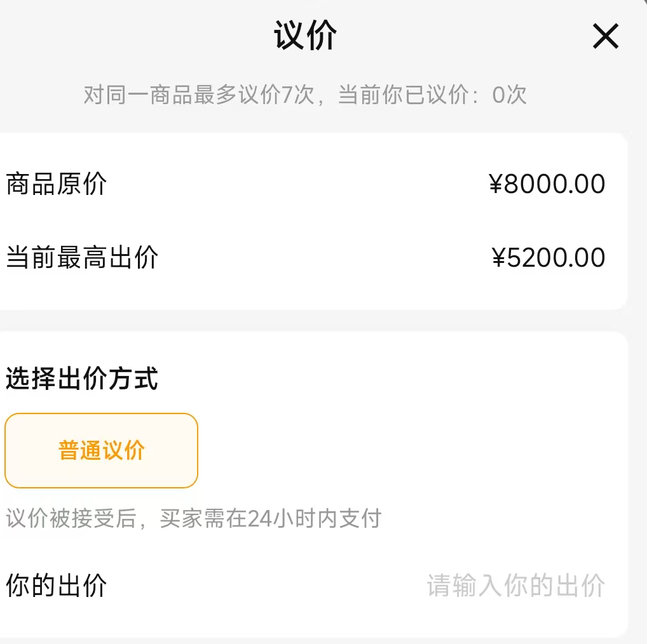
Task: Click the 选择出价方式 section heading
Action: (82, 379)
